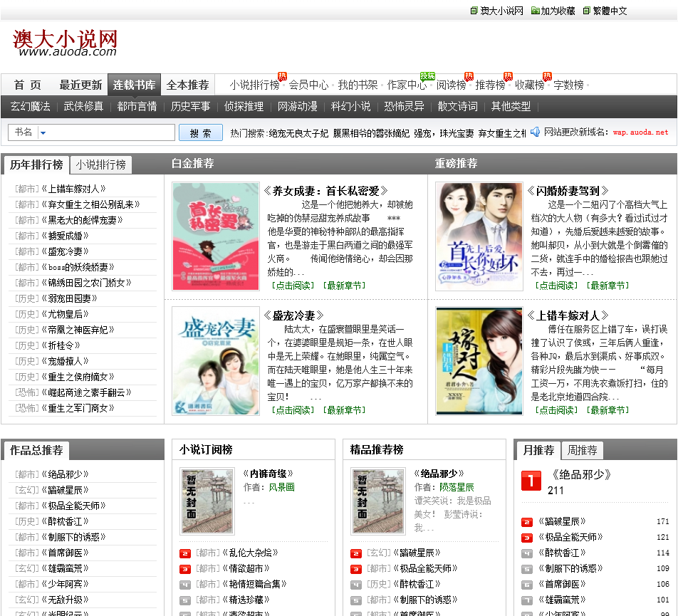
Task: Click the 养女成妻：首长私密爱 title
Action: point(326,191)
